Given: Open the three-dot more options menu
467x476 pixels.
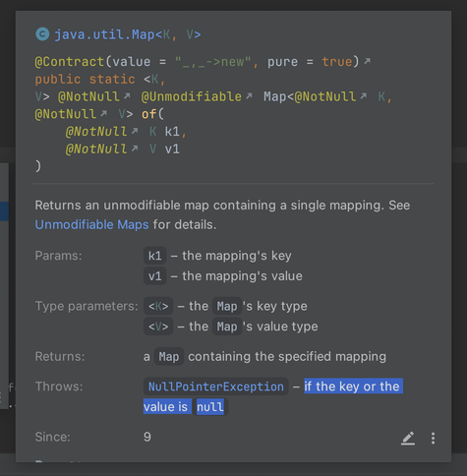Looking at the screenshot, I should (433, 439).
